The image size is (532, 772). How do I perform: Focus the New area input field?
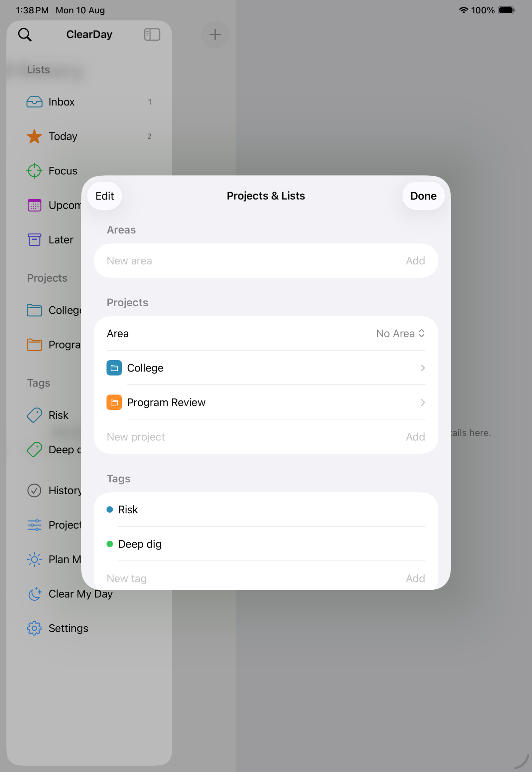tap(253, 261)
